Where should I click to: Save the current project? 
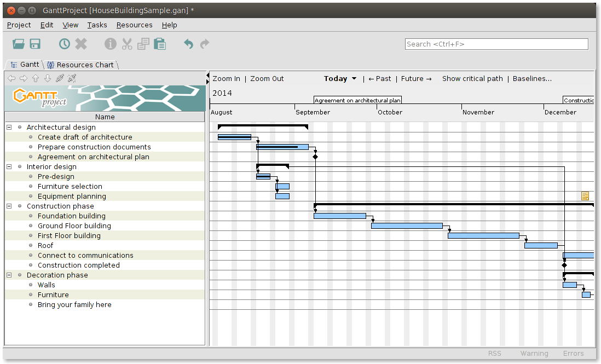click(35, 44)
